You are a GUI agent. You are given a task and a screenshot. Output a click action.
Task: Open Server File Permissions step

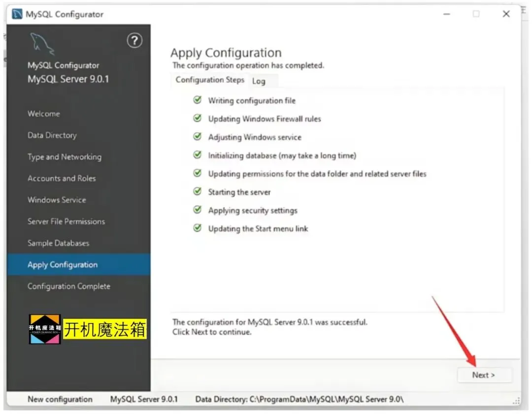66,222
